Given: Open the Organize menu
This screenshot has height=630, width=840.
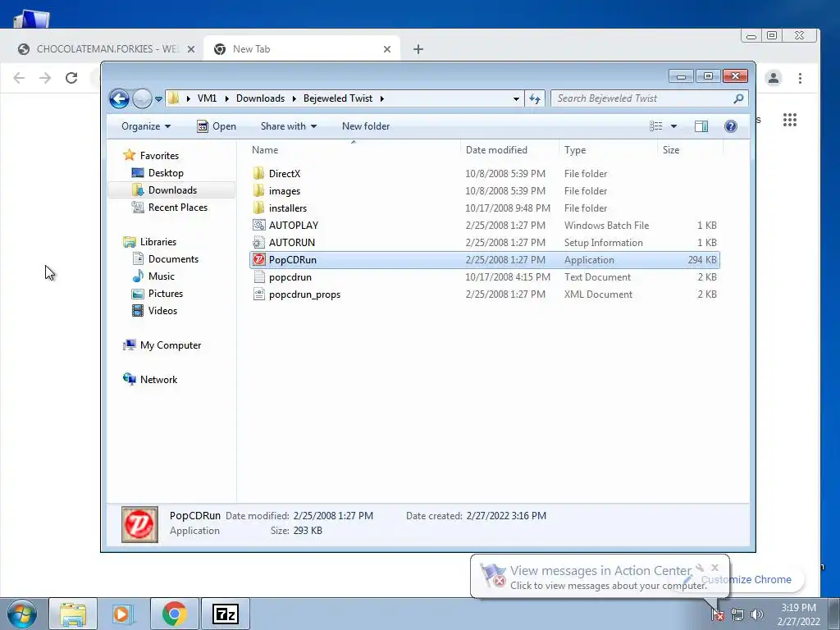Looking at the screenshot, I should (146, 126).
